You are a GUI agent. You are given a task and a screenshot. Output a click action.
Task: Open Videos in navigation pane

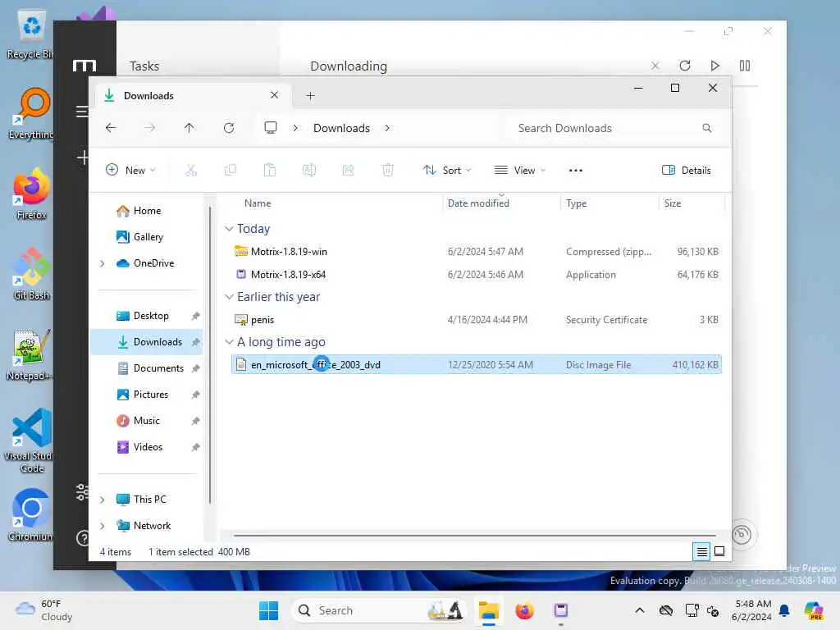coord(148,447)
